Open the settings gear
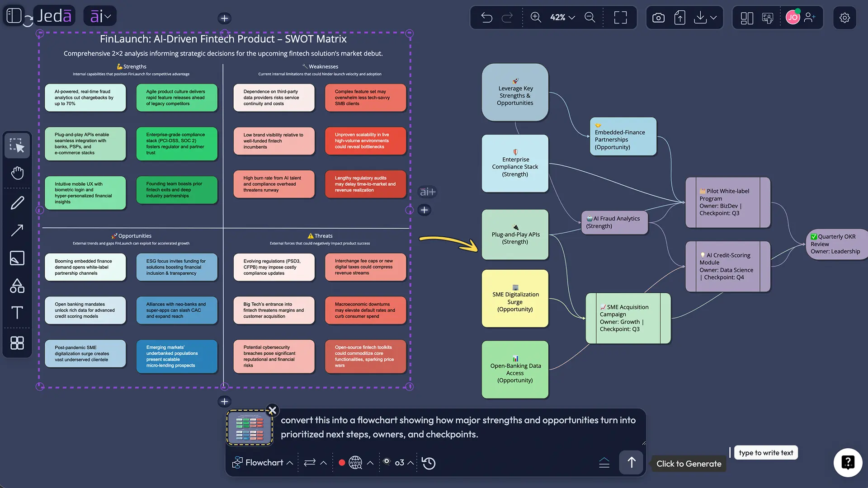Image resolution: width=868 pixels, height=488 pixels. pyautogui.click(x=844, y=18)
